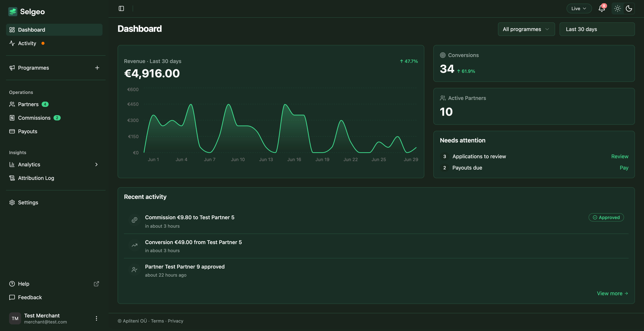Click notification count badge 8

coord(604,6)
